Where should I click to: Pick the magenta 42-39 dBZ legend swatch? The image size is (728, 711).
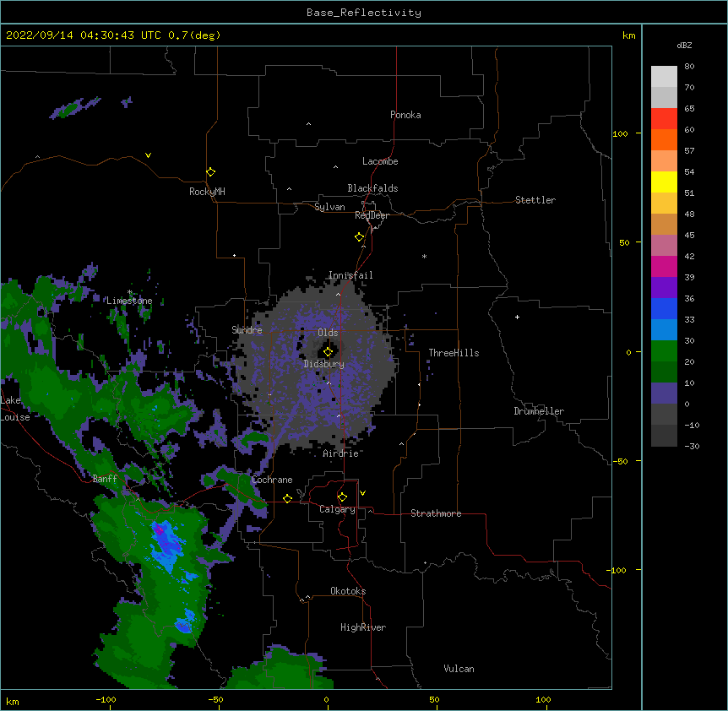point(664,266)
